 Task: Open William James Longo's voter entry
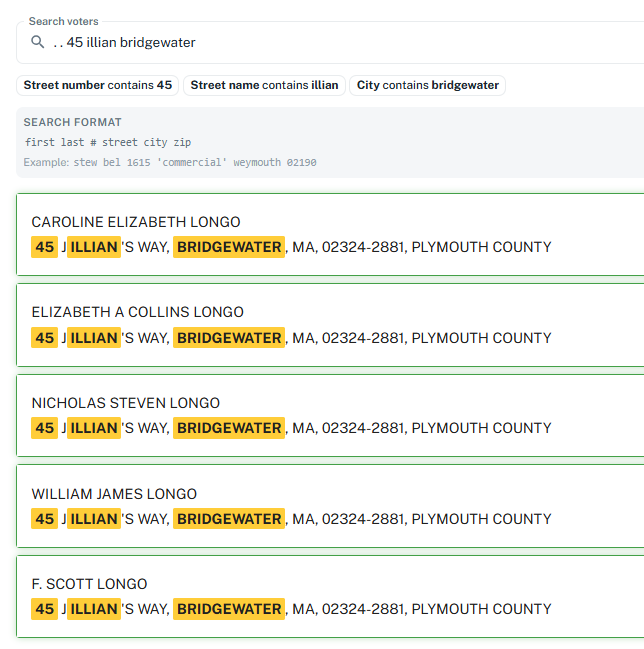point(114,494)
